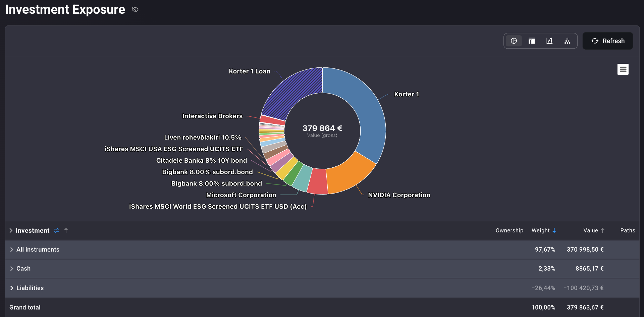Select the Microsoft Corporation chart label
Viewport: 644px width, 317px height.
click(241, 195)
